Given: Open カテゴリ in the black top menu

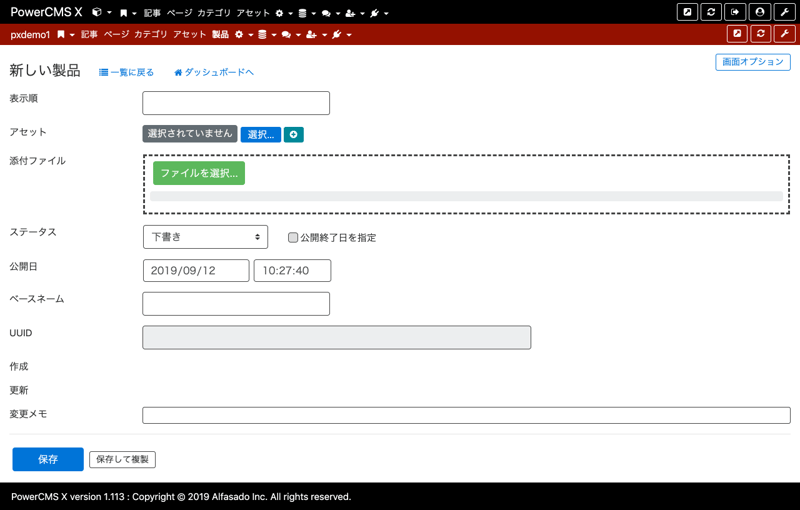Looking at the screenshot, I should click(x=214, y=13).
